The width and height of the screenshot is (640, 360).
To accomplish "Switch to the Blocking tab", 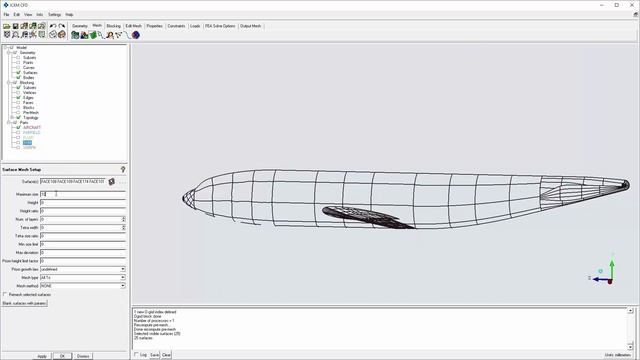I will [113, 26].
